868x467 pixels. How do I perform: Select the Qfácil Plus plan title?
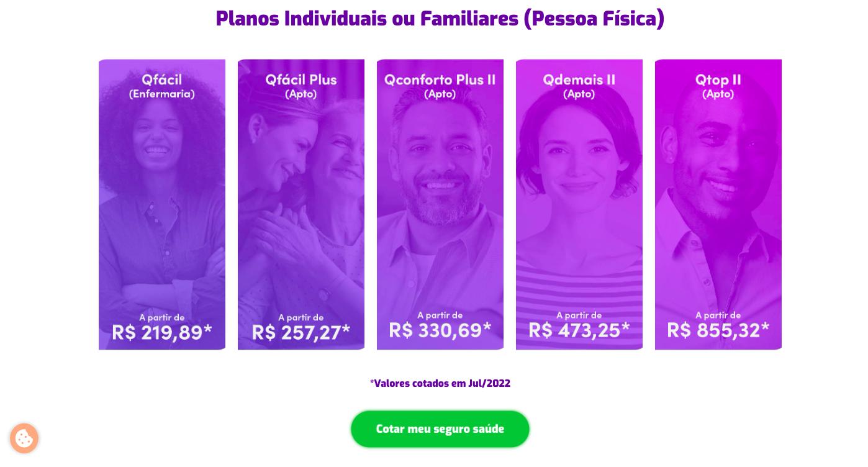(301, 80)
